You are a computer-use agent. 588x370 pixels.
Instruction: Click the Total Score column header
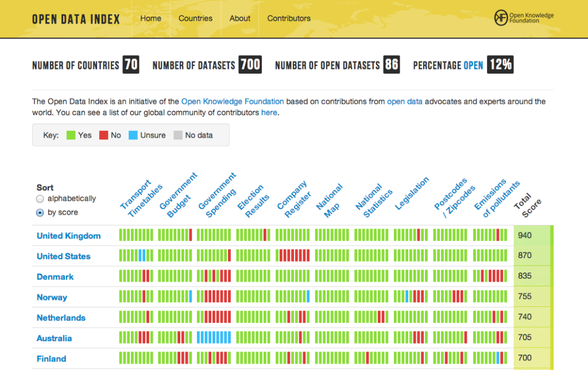pos(528,205)
